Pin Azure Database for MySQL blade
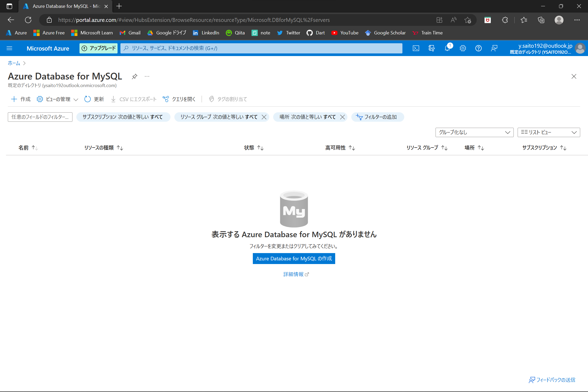The width and height of the screenshot is (588, 392). [x=134, y=76]
